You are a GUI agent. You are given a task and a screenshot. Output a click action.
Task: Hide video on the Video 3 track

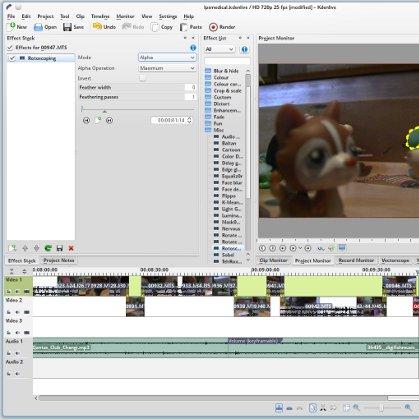coord(27,333)
